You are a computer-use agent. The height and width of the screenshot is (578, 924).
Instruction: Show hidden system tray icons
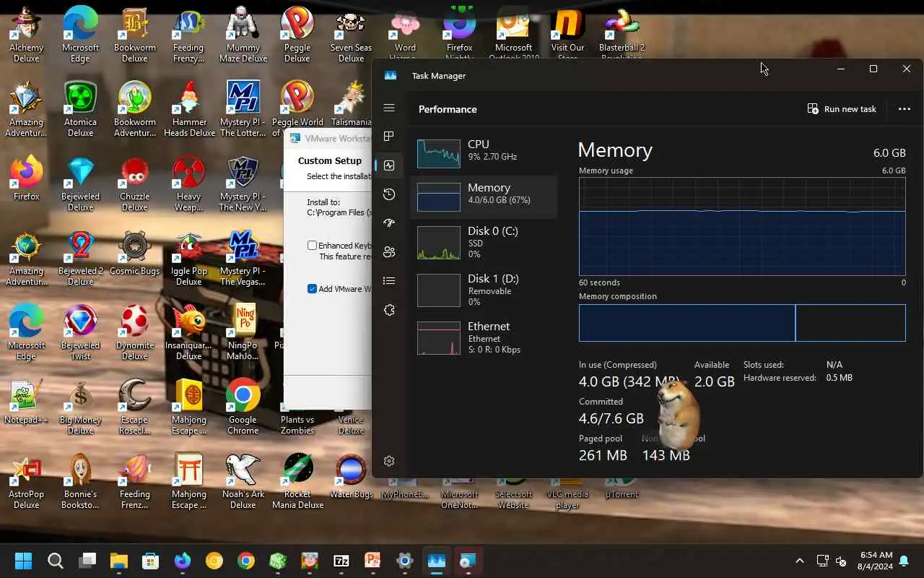point(799,561)
